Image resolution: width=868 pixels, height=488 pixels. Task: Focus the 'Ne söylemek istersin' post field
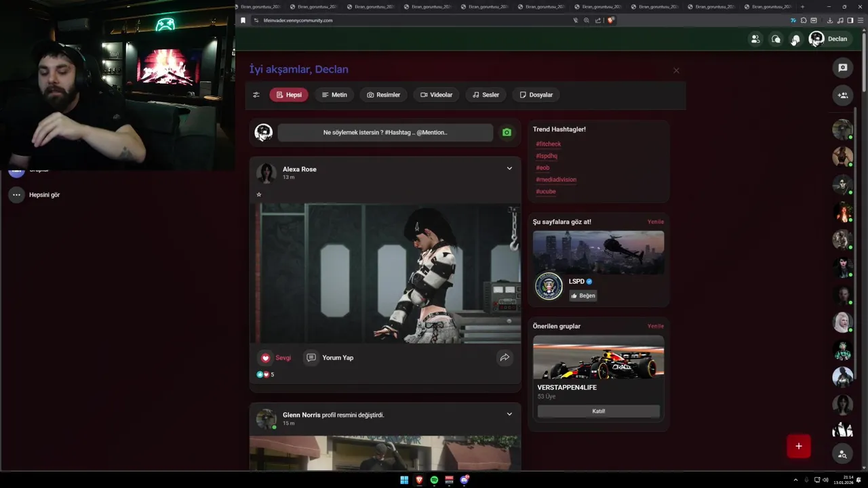click(385, 132)
